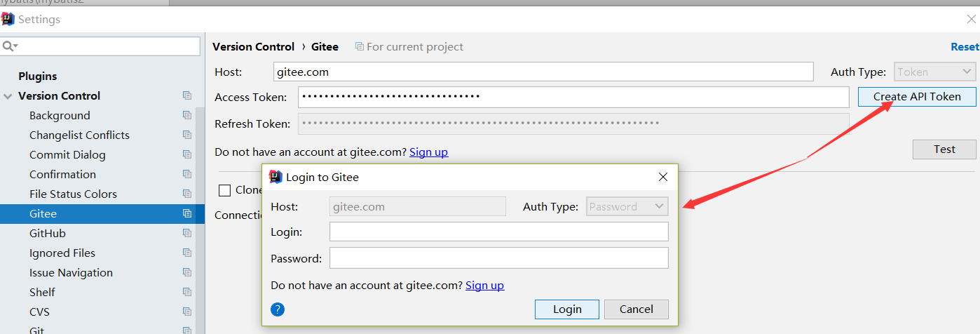
Task: Toggle the Clone checkbox behind the dialog
Action: (224, 190)
